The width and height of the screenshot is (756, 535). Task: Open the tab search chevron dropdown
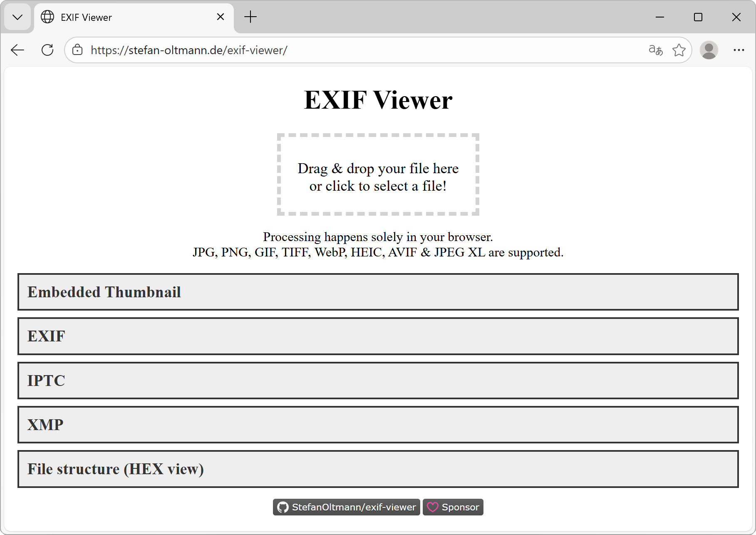(x=17, y=17)
